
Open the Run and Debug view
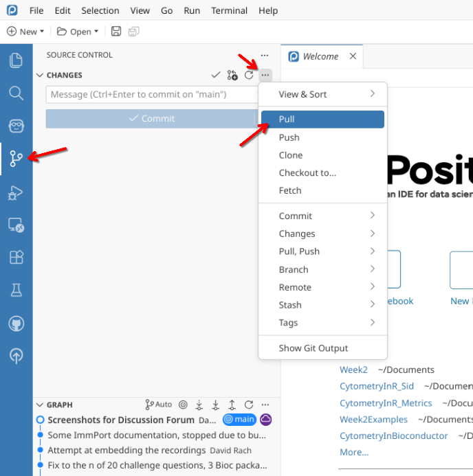click(x=16, y=192)
